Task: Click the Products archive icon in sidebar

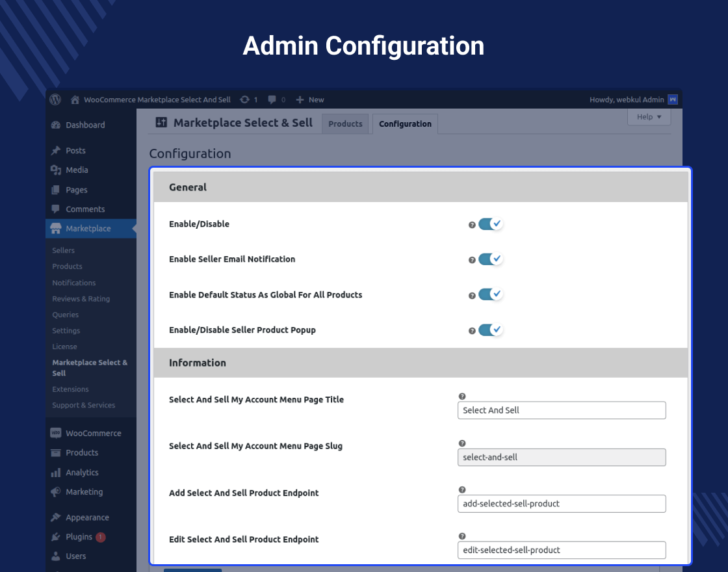Action: pos(56,452)
